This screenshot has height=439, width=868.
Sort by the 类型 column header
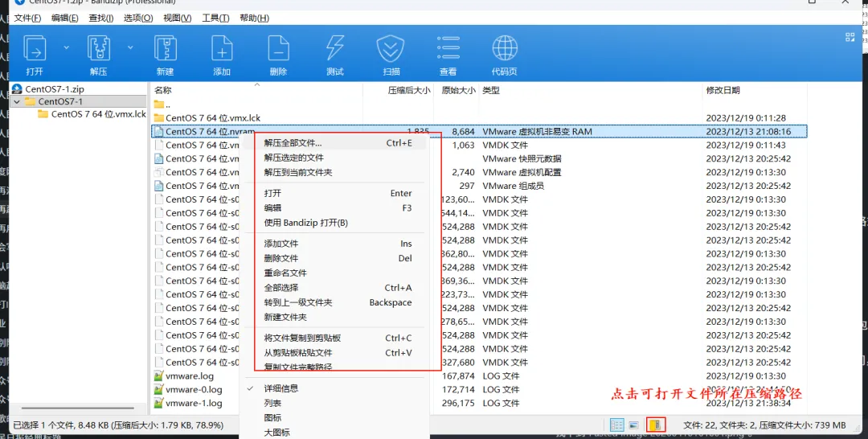coord(590,90)
